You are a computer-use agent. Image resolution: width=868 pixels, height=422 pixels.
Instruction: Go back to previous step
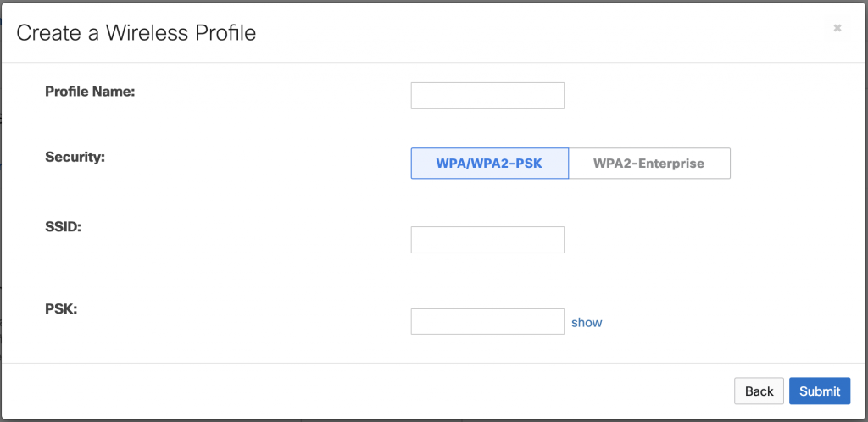[759, 391]
